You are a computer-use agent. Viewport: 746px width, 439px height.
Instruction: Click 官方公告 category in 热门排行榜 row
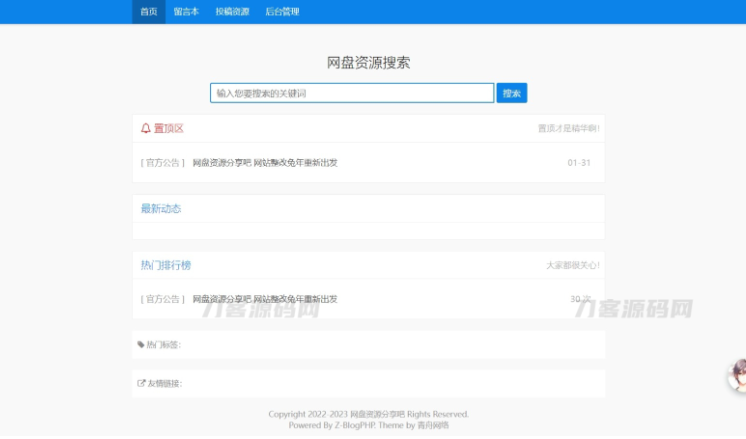point(162,299)
